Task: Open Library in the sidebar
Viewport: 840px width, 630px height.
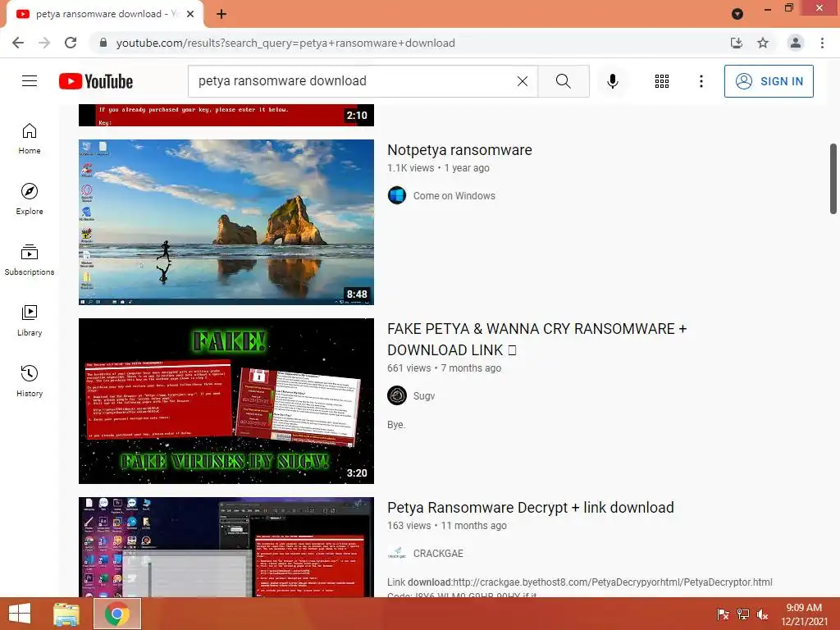Action: (30, 321)
